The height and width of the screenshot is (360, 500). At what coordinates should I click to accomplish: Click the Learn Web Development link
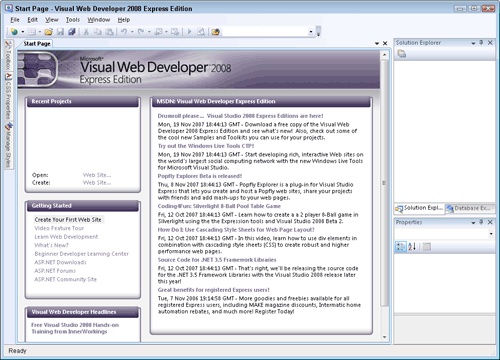(x=66, y=237)
